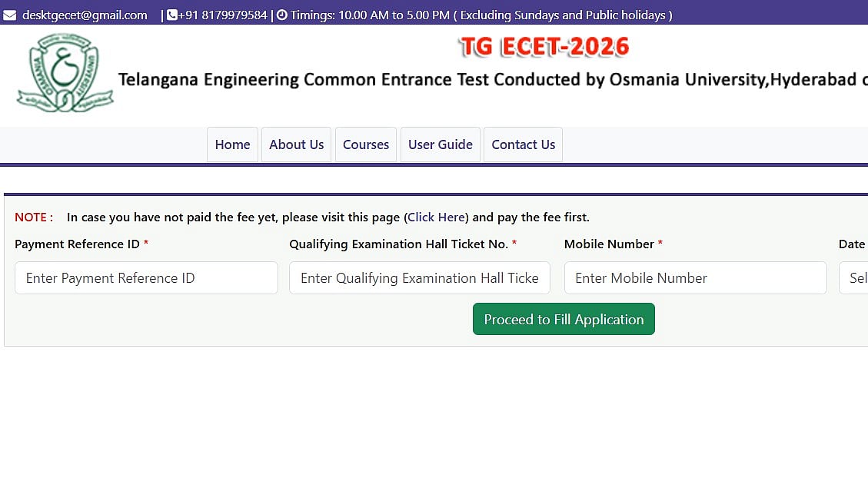Screen dimensions: 868x488
Task: Open the Courses menu item
Action: coord(366,144)
